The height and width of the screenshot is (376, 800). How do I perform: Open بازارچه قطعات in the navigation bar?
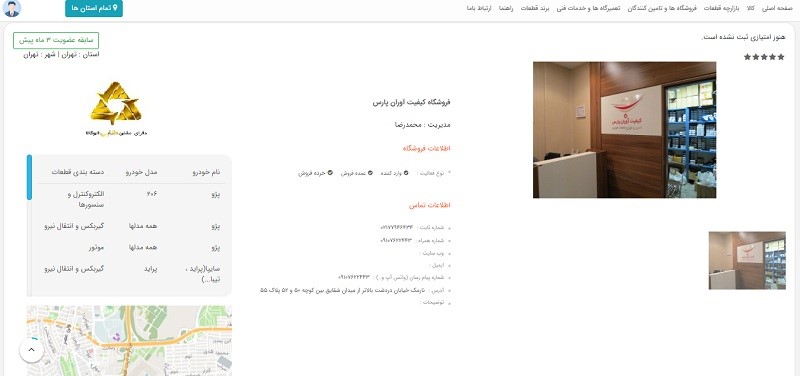721,8
